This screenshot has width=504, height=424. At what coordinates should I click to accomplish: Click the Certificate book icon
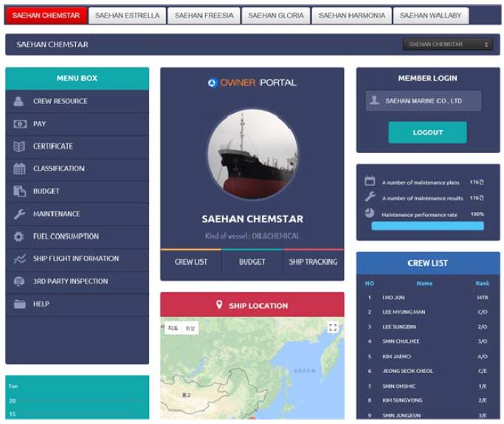19,146
